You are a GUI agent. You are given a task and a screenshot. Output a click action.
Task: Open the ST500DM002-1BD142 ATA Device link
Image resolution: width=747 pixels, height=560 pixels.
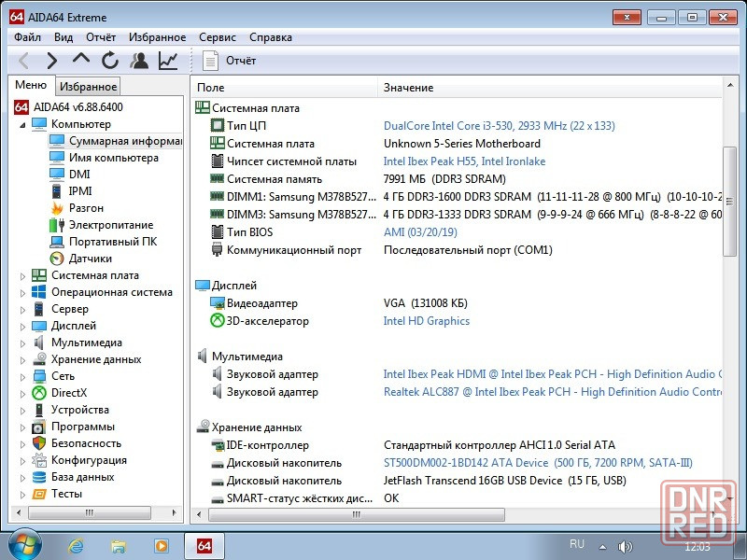tap(538, 463)
